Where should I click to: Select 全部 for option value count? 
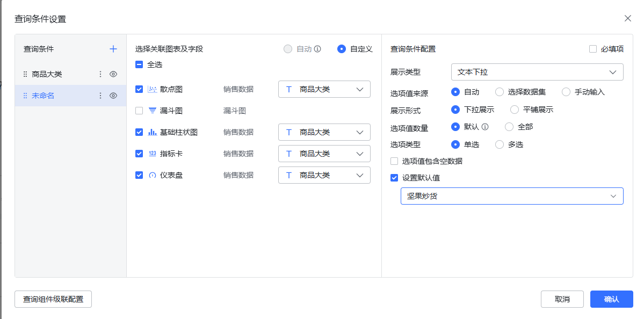tap(509, 127)
